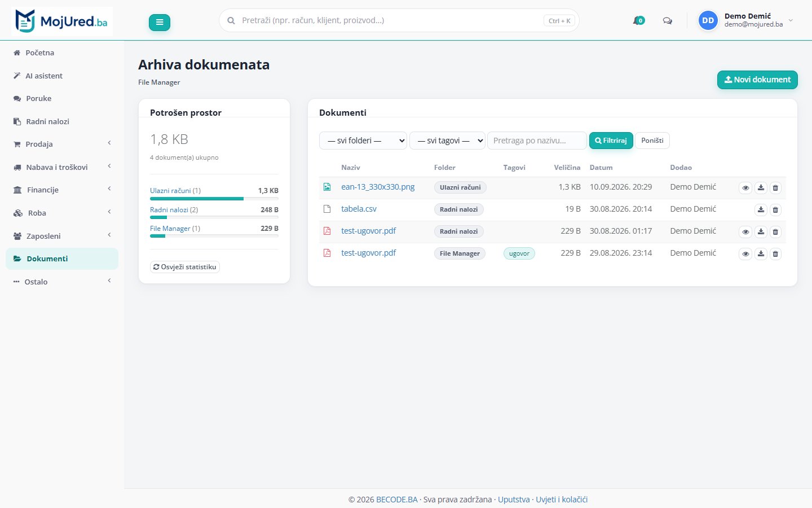The height and width of the screenshot is (508, 812).
Task: Focus the global search field
Action: pos(399,20)
